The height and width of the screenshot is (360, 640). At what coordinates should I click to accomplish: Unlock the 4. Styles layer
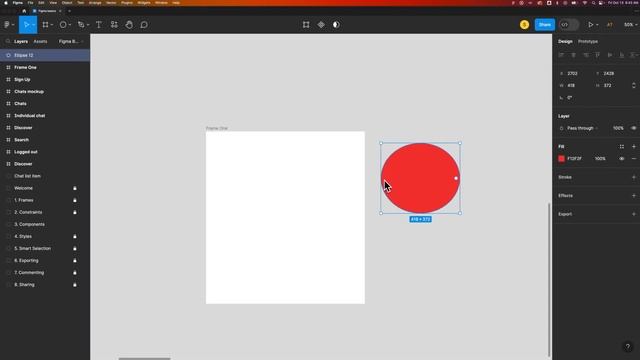click(75, 236)
